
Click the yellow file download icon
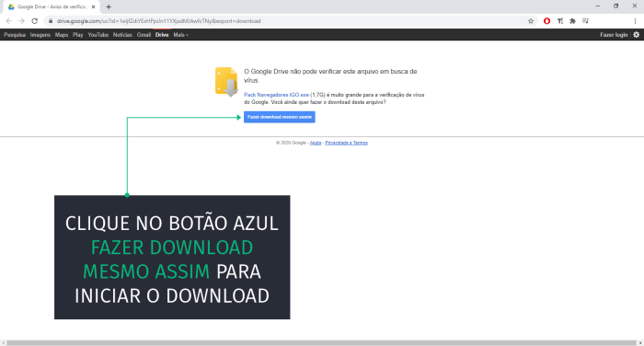click(x=226, y=82)
